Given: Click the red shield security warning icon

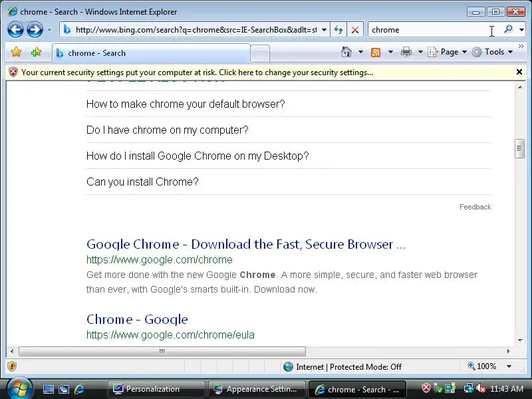Looking at the screenshot, I should [x=13, y=72].
